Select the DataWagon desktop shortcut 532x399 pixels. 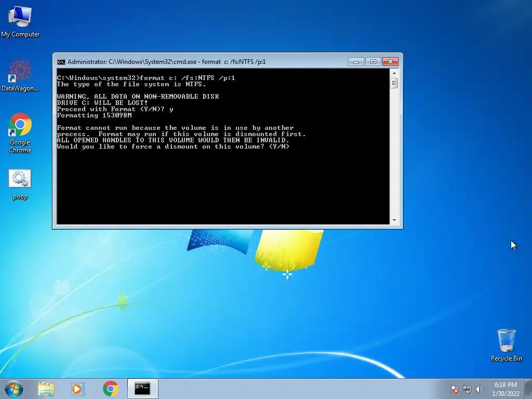[20, 75]
